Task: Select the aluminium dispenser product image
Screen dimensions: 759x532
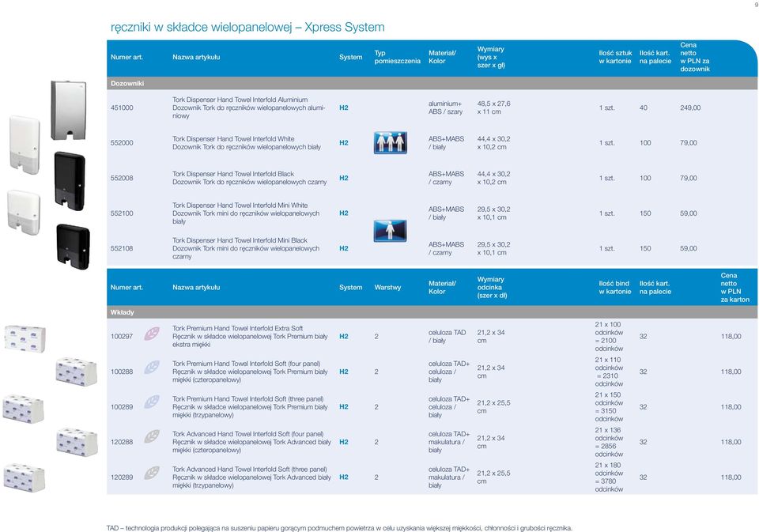Action: click(x=68, y=111)
